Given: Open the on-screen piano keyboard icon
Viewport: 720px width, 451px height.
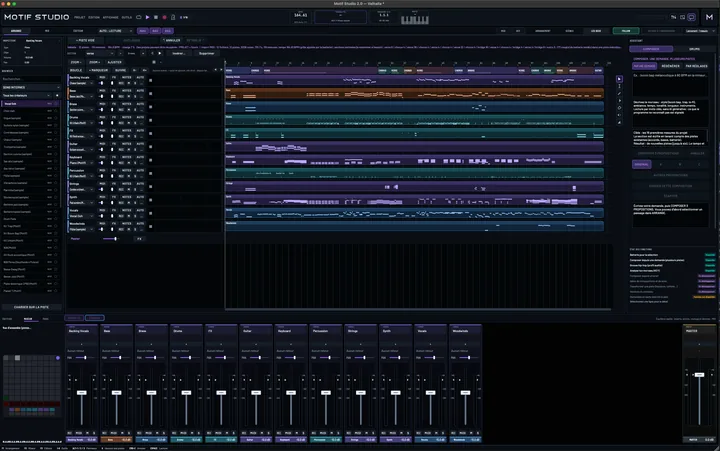Looking at the screenshot, I should coord(415,20).
